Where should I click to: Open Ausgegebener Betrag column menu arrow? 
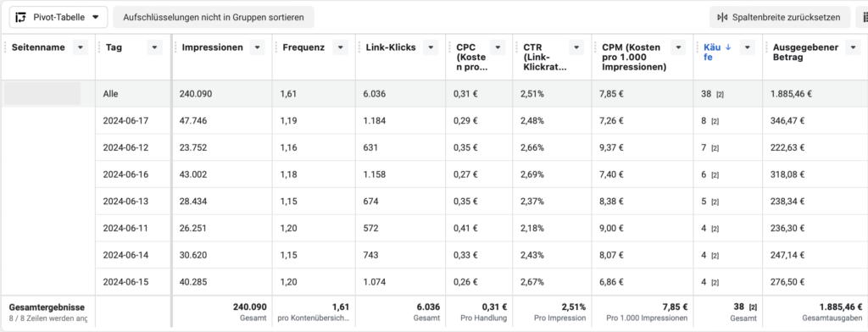[x=853, y=47]
